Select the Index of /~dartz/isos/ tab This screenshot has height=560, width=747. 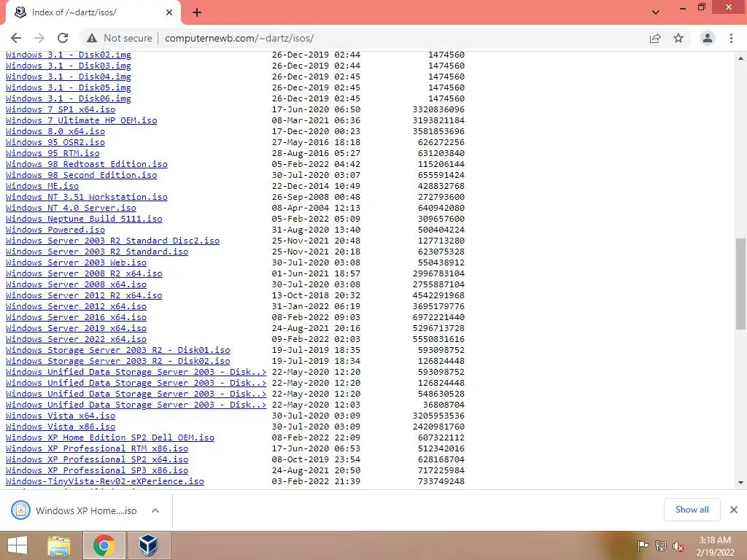point(93,12)
